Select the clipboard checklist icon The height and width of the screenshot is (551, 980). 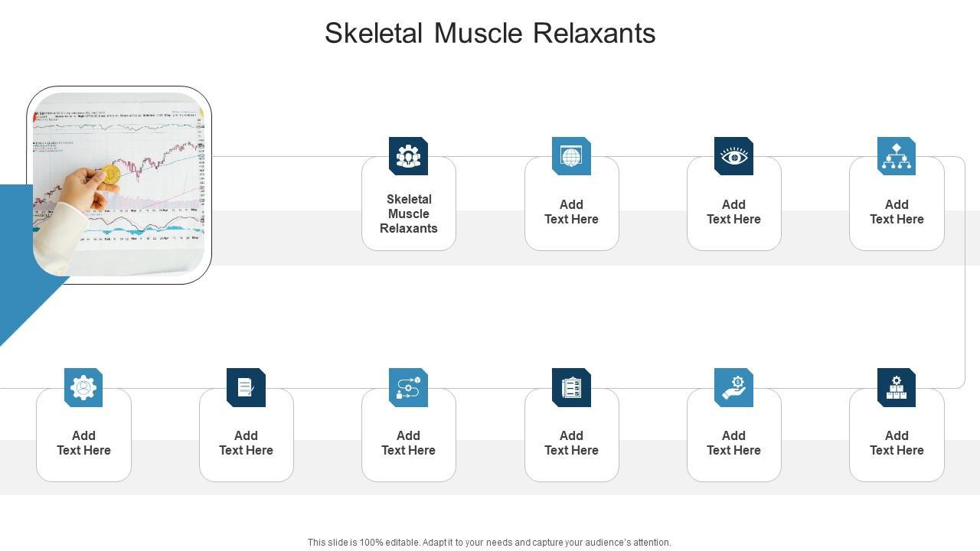pos(571,388)
